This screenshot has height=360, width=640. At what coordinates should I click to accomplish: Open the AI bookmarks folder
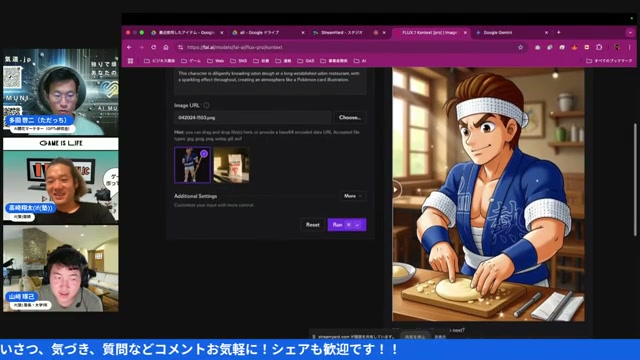(x=360, y=61)
